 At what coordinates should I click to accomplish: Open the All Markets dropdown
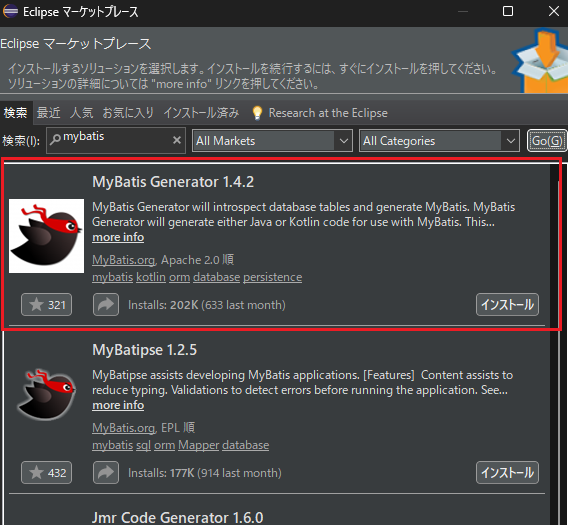tap(272, 141)
